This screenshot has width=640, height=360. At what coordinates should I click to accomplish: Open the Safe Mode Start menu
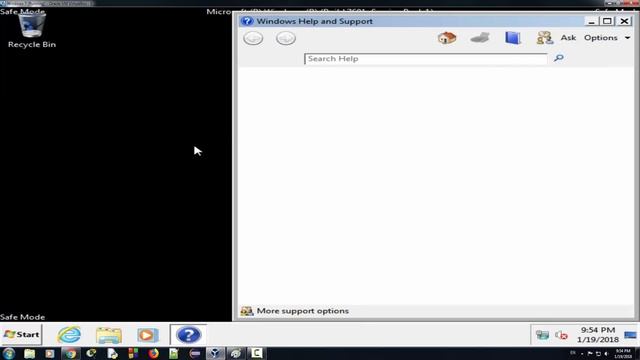(x=22, y=335)
